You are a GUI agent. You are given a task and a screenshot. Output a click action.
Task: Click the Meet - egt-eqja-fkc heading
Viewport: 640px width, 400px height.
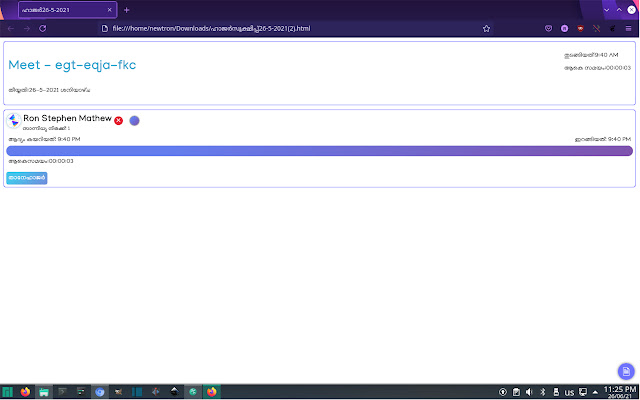pos(72,65)
